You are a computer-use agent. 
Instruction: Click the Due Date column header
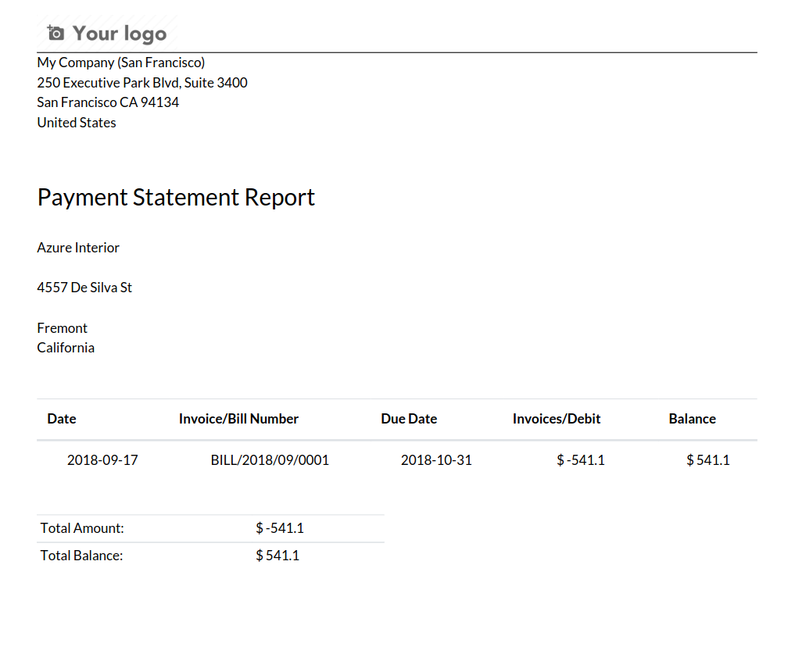[409, 419]
